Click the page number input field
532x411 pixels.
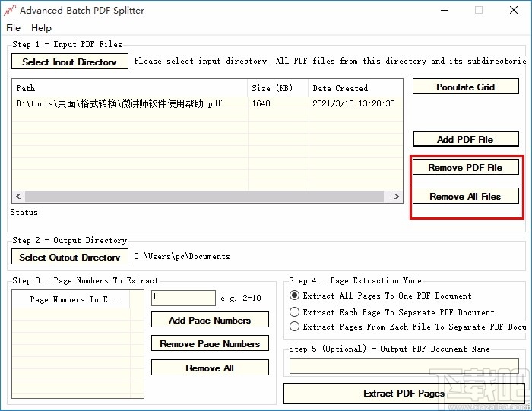coord(183,298)
